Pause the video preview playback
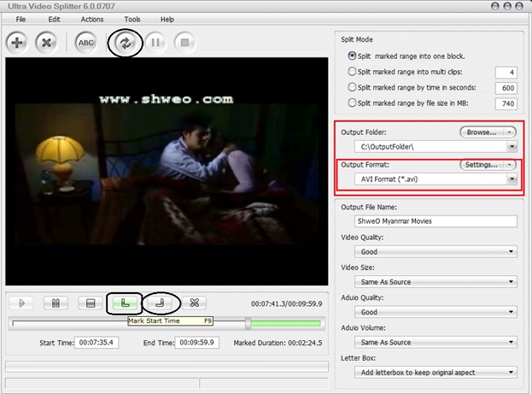This screenshot has width=532, height=394. click(x=56, y=303)
